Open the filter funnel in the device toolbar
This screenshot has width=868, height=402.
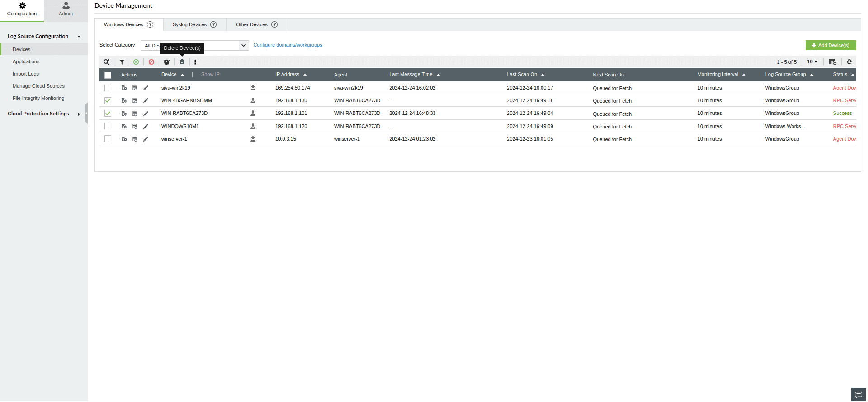coord(122,62)
